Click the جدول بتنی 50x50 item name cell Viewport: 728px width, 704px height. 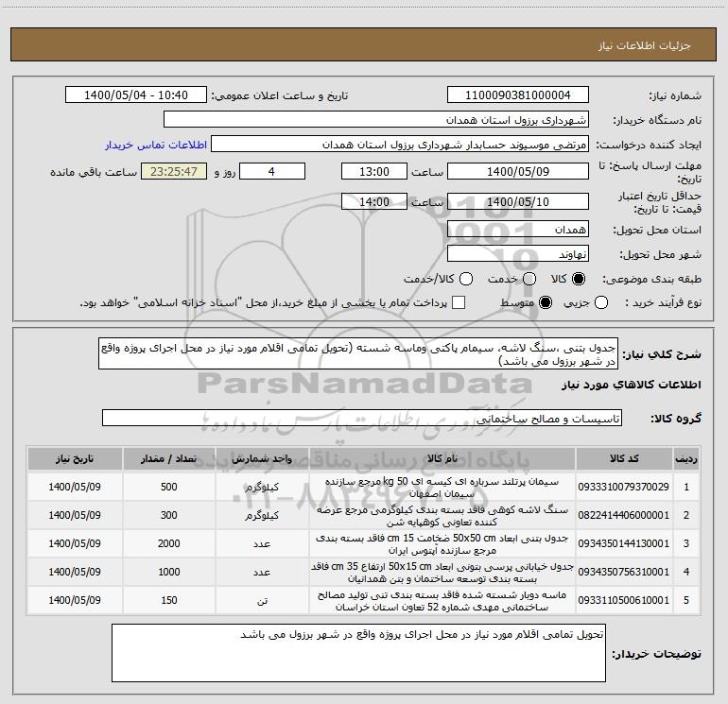pos(442,543)
